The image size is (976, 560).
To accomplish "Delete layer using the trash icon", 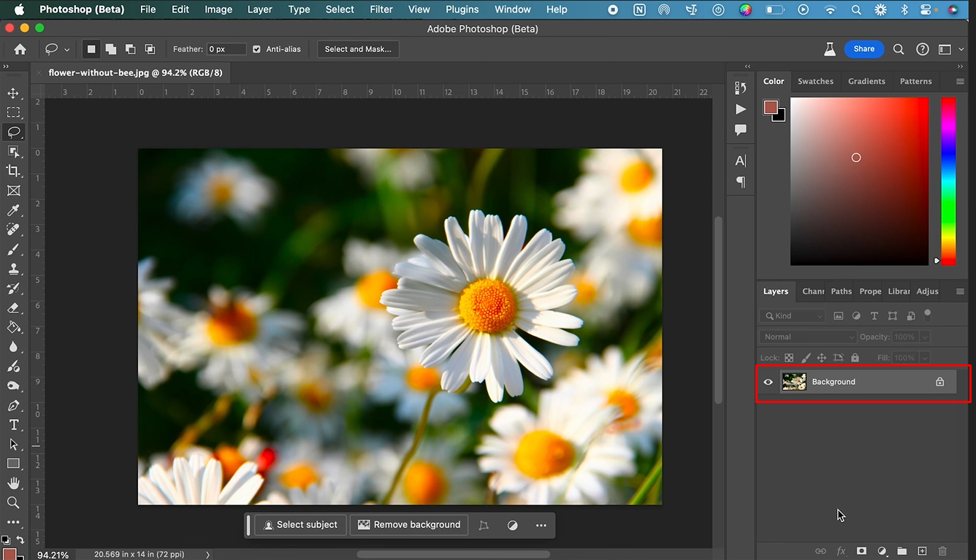I will coord(942,551).
